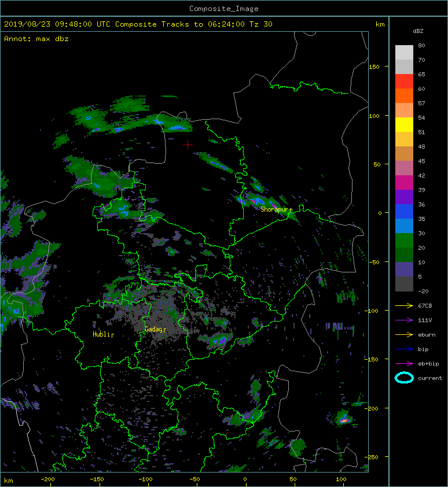Pick the yellow 51-54 dBZ swatch
This screenshot has height=487, width=448.
tap(404, 125)
